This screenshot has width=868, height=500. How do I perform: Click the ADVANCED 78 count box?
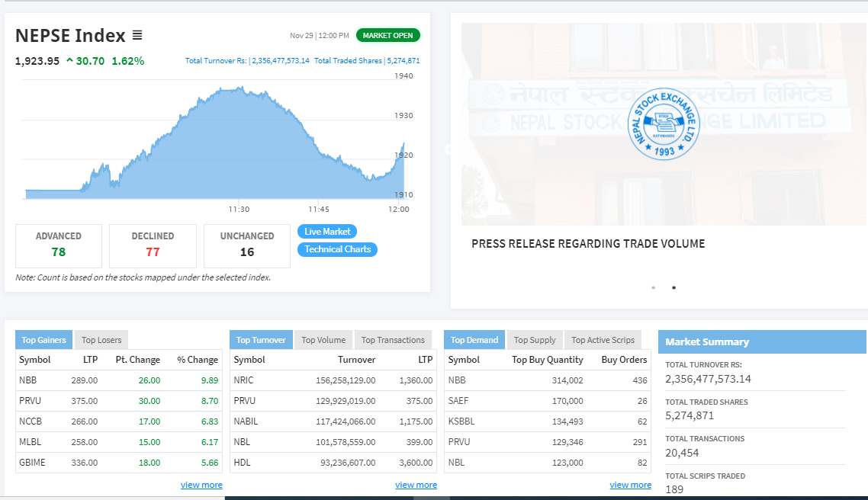(59, 245)
